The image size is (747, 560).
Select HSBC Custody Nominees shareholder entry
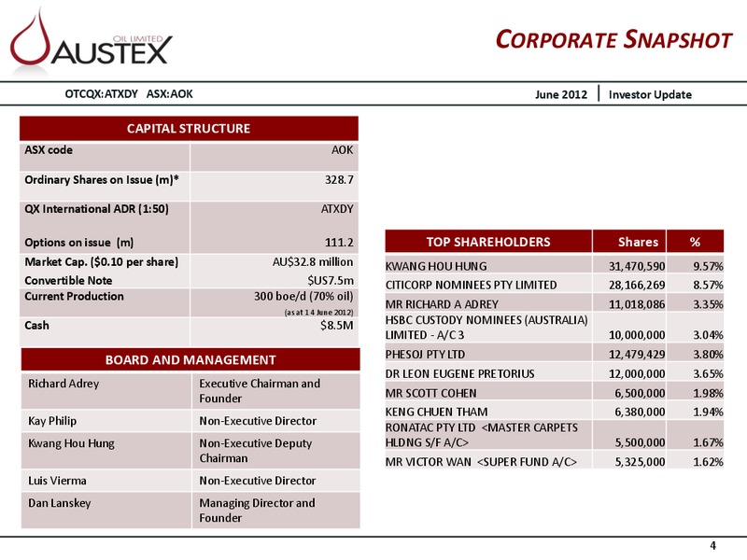pos(486,328)
